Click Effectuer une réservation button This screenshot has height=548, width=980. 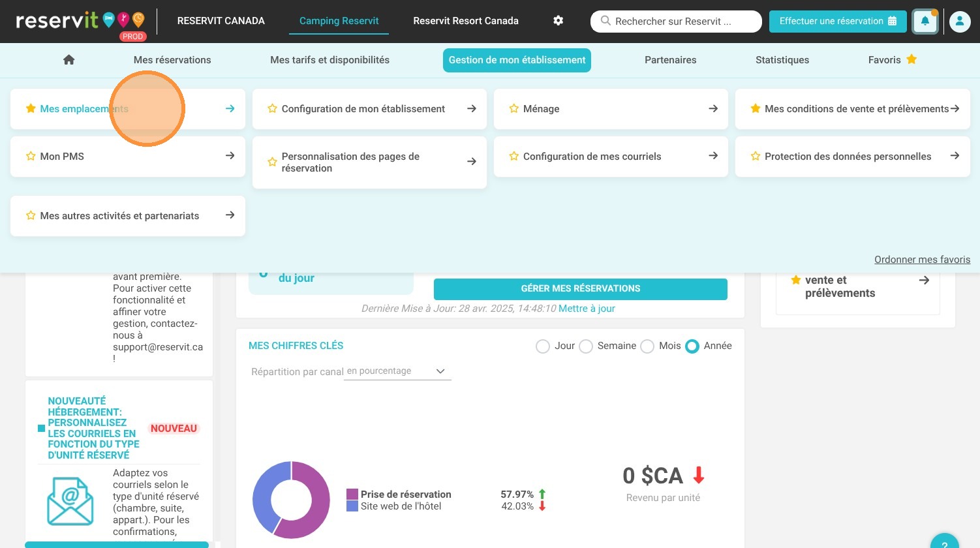coord(838,21)
